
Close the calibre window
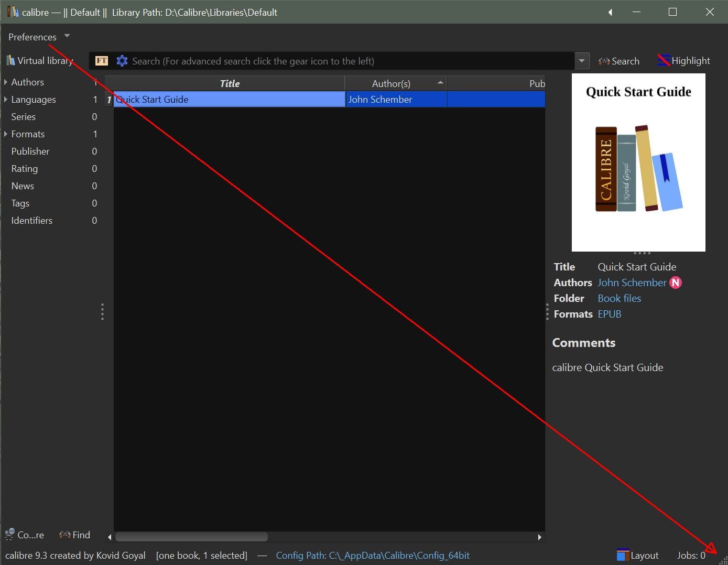tap(710, 12)
